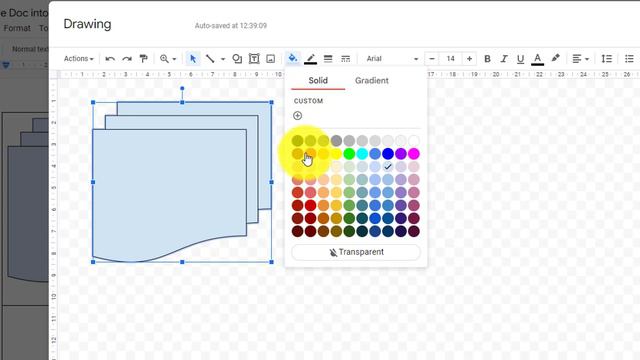Viewport: 640px width, 360px height.
Task: Edit the font size 14 field
Action: (x=451, y=59)
